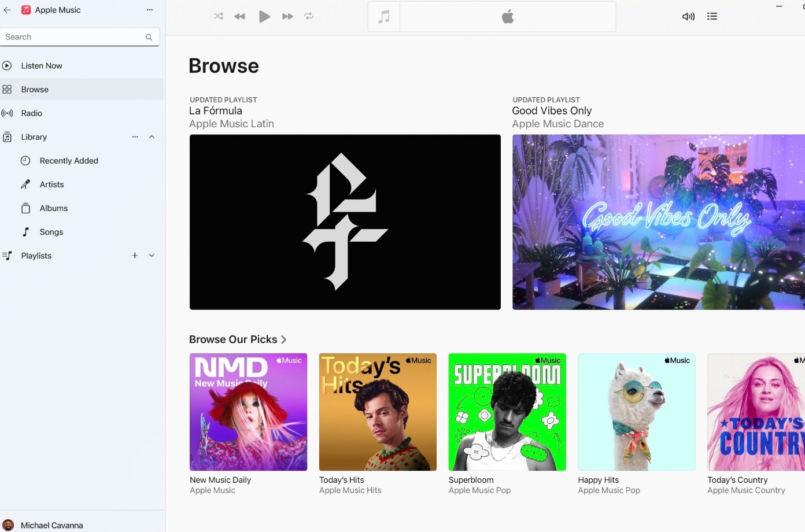
Task: Show the playing next queue list
Action: click(712, 16)
